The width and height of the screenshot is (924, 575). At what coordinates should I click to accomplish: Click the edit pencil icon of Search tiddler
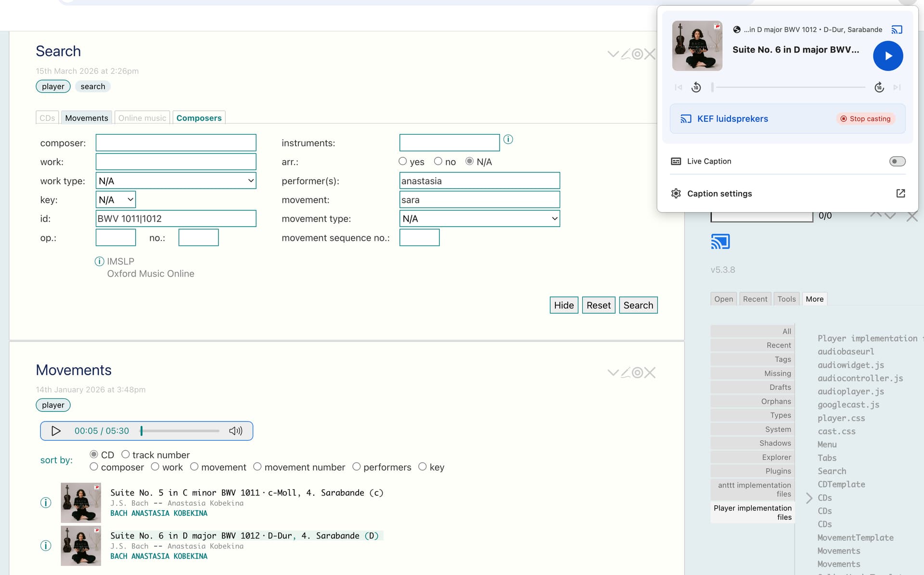[x=626, y=54]
